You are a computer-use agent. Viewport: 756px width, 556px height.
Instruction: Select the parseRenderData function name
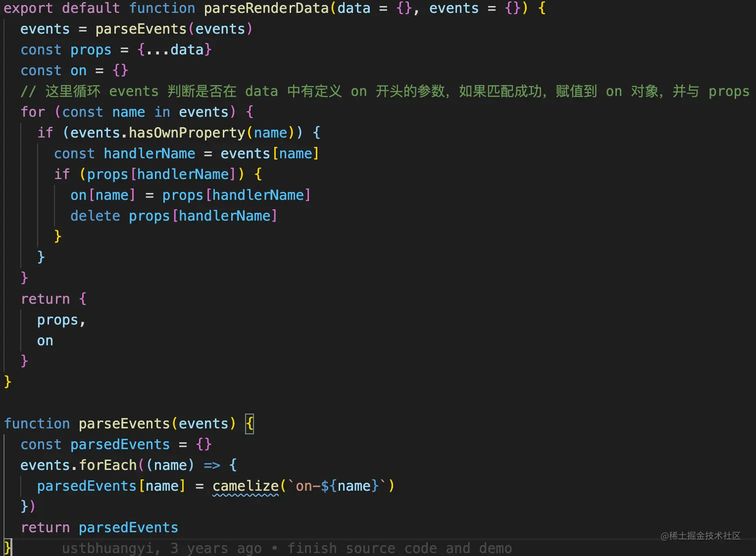click(265, 8)
